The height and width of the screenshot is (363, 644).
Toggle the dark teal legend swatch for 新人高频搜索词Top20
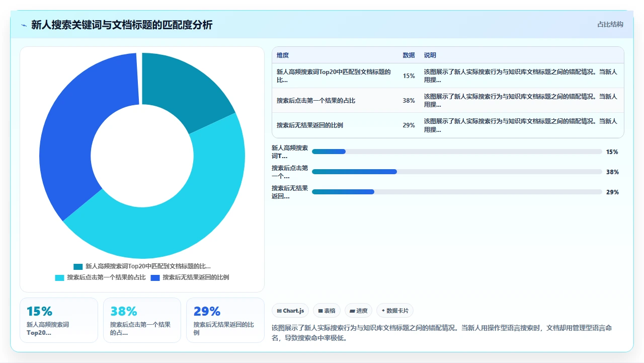(x=78, y=266)
